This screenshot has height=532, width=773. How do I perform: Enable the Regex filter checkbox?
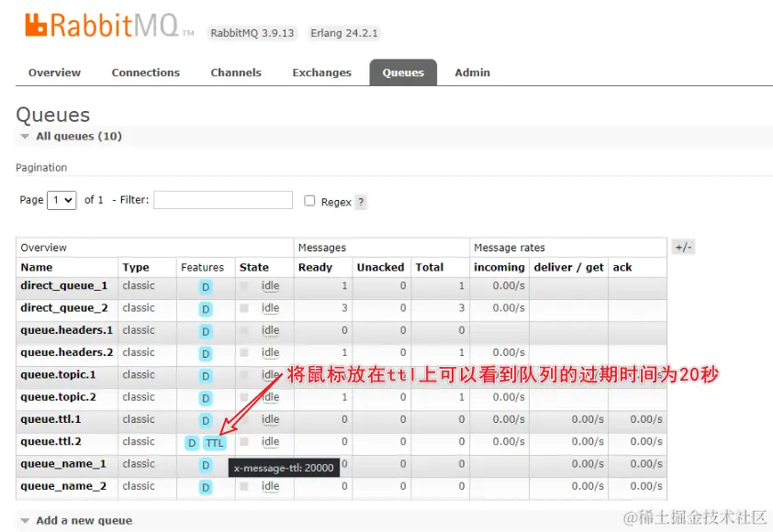coord(309,201)
